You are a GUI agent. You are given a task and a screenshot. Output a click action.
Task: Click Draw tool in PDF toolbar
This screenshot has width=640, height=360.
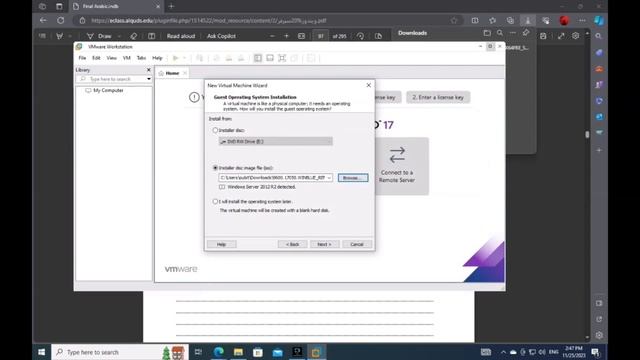[99, 36]
